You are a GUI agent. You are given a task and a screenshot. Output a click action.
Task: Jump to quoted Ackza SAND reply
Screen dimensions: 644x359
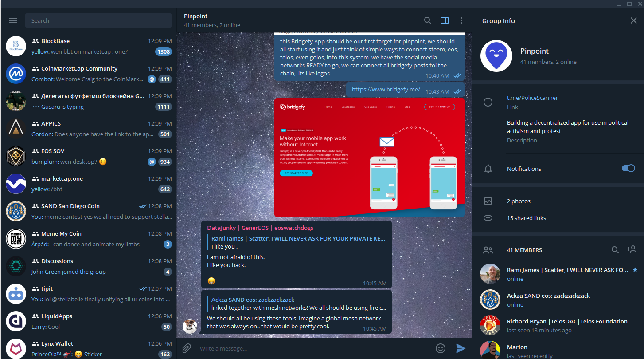coord(297,304)
